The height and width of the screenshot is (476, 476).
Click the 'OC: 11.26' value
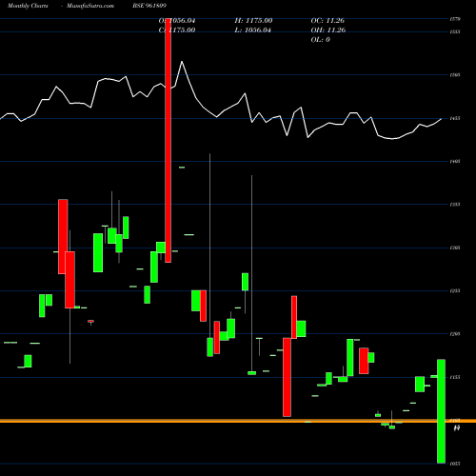coord(327,21)
